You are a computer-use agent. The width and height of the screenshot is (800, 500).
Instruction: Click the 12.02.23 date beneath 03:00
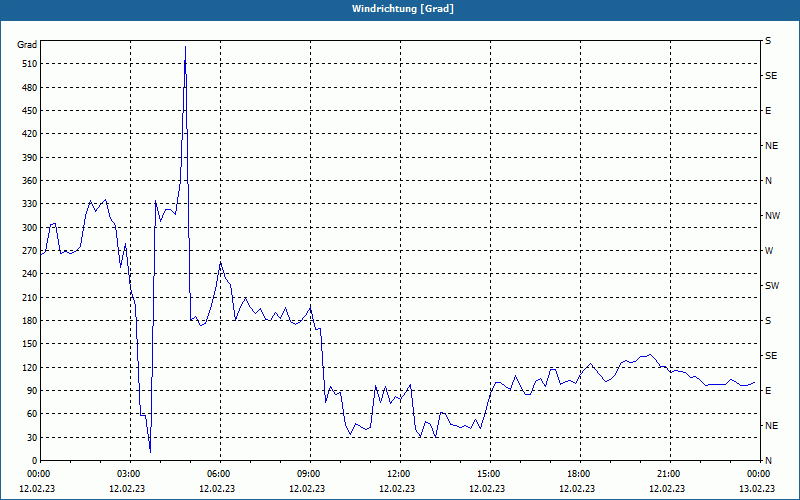click(128, 488)
